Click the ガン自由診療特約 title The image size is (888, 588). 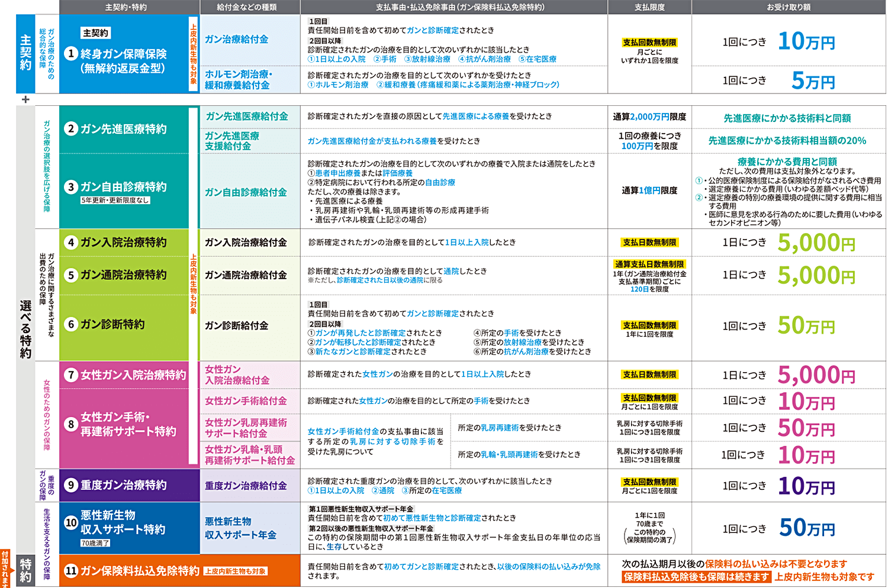(x=124, y=187)
